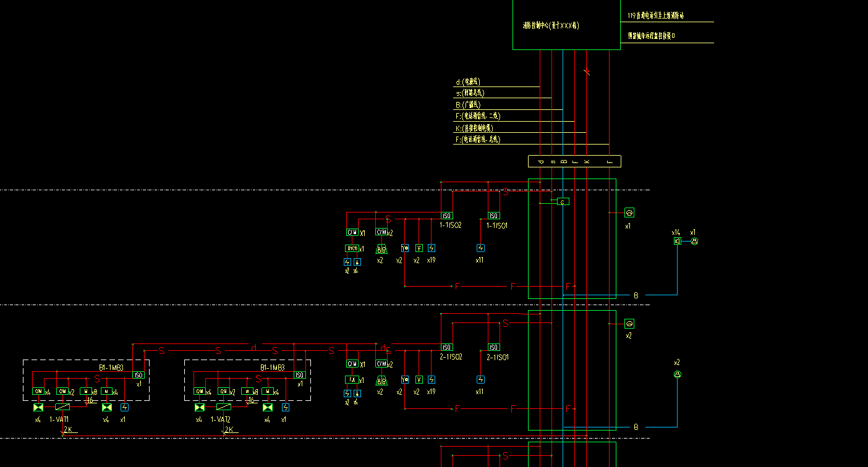The height and width of the screenshot is (467, 868).
Task: Select the DYCB module box
Action: pyautogui.click(x=352, y=248)
